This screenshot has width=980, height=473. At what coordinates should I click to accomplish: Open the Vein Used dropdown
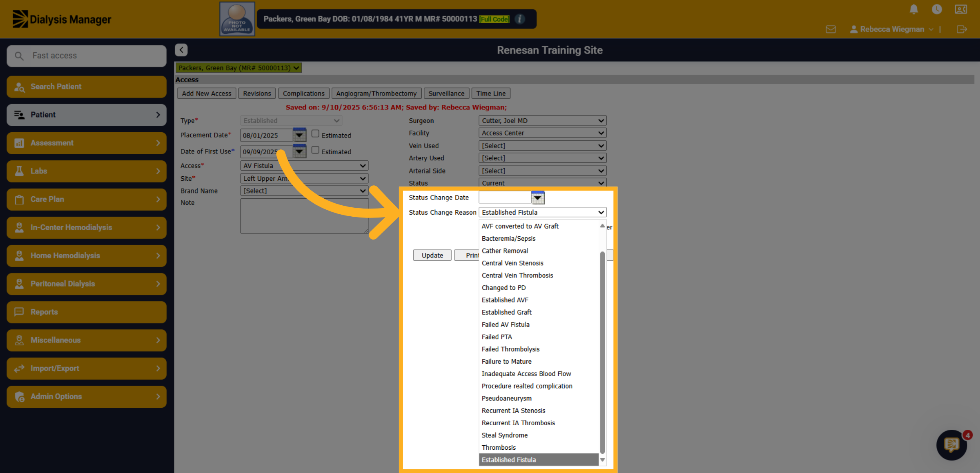point(542,146)
